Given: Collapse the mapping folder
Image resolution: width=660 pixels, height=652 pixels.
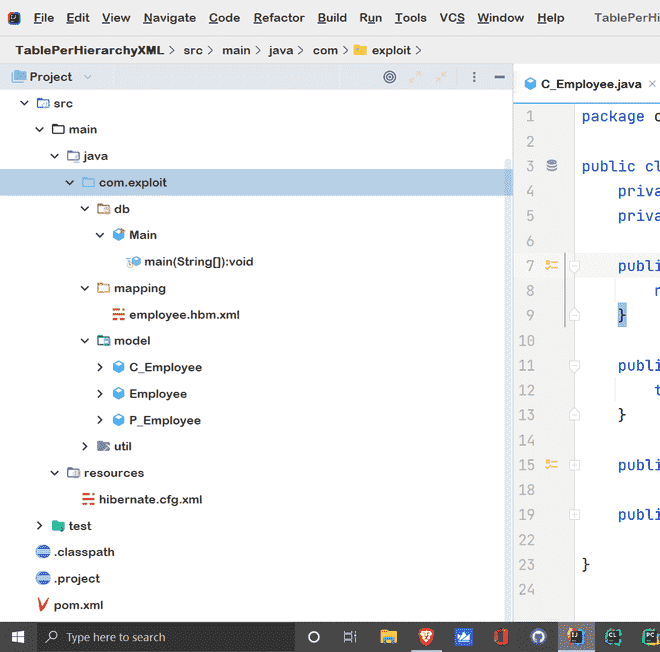Looking at the screenshot, I should pyautogui.click(x=85, y=288).
